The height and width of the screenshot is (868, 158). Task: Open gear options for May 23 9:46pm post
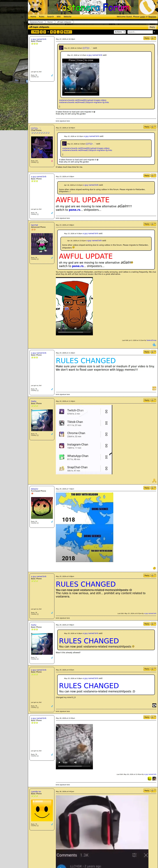click(x=153, y=224)
